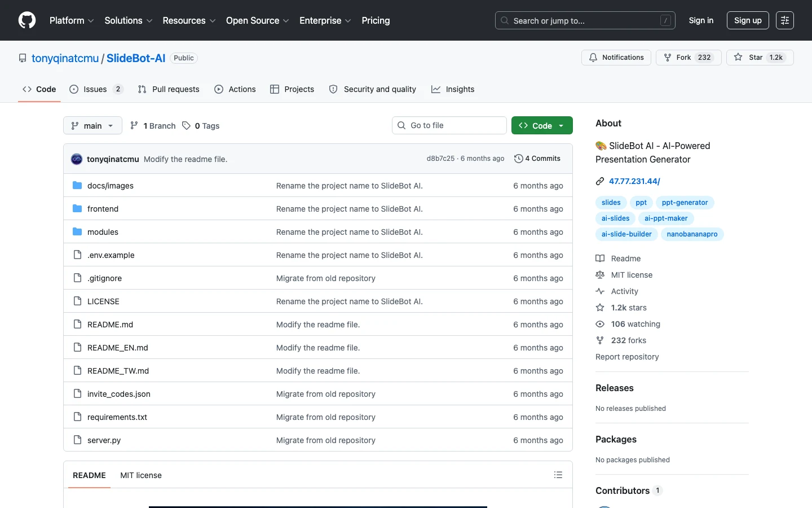812x508 pixels.
Task: Go to the GitHub homepage logo
Action: [x=27, y=20]
